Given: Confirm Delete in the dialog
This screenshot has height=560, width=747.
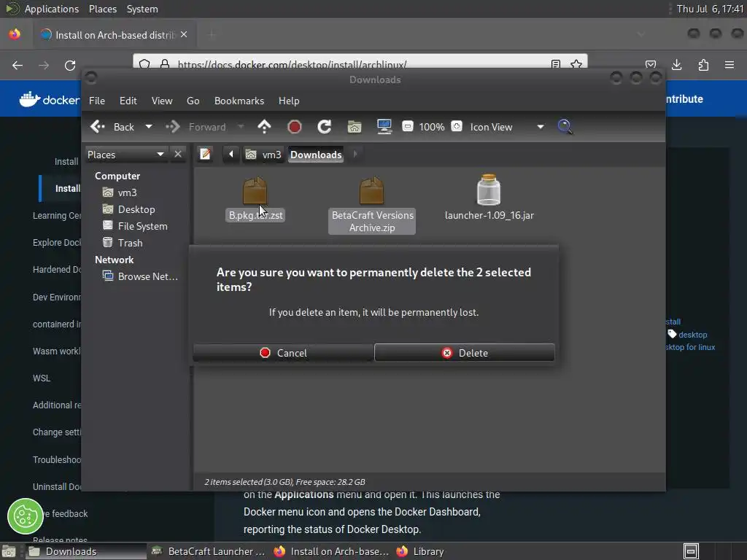Looking at the screenshot, I should click(465, 353).
